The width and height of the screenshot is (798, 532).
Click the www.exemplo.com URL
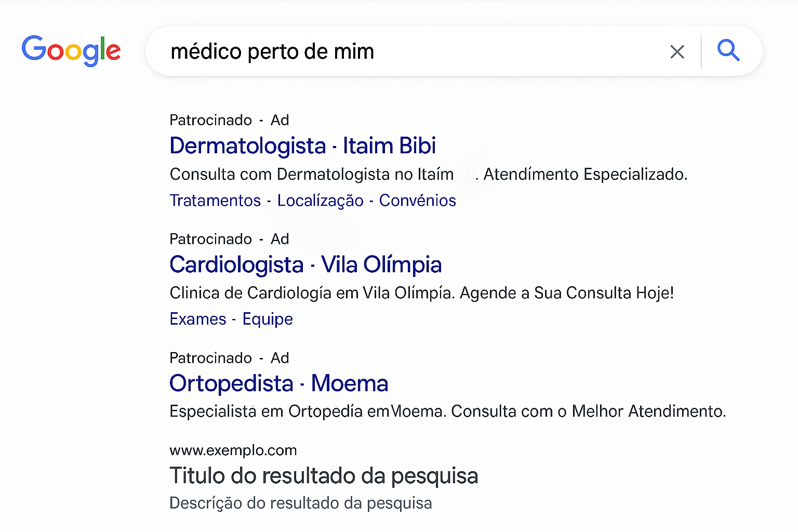coord(233,450)
